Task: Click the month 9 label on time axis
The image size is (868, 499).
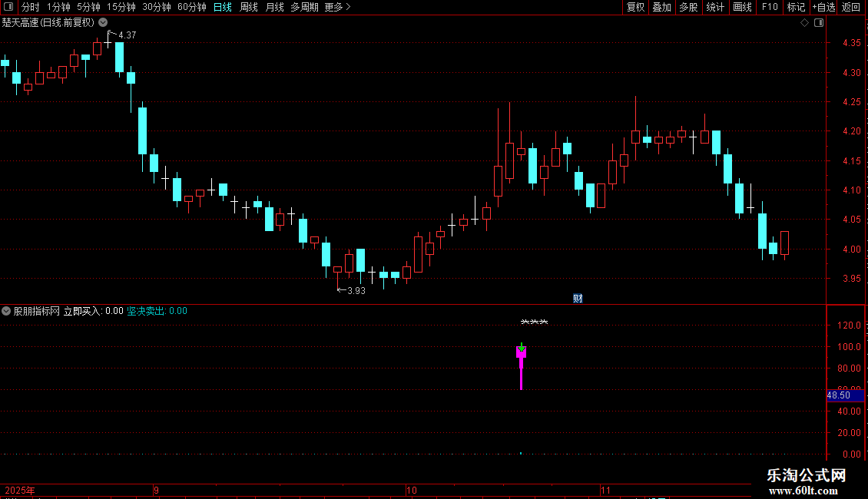Action: coord(156,490)
